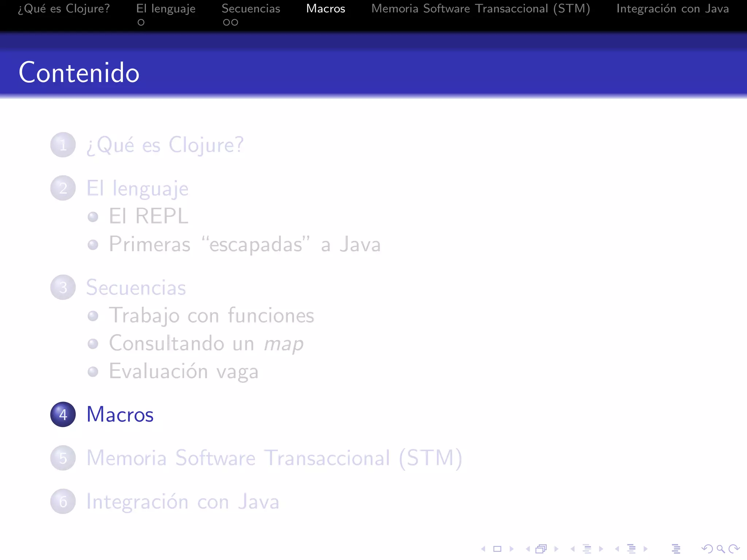Go to previous frame arrow

(x=528, y=549)
